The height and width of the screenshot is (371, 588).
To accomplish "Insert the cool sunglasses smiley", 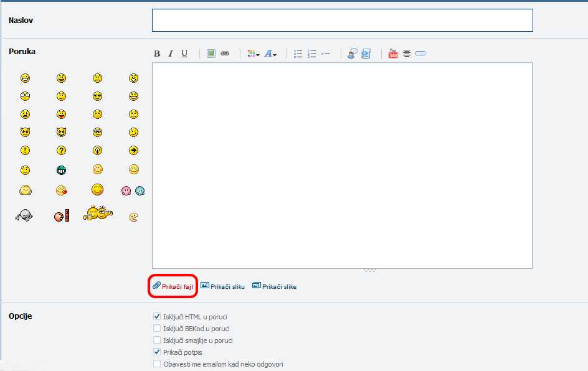I will point(98,96).
